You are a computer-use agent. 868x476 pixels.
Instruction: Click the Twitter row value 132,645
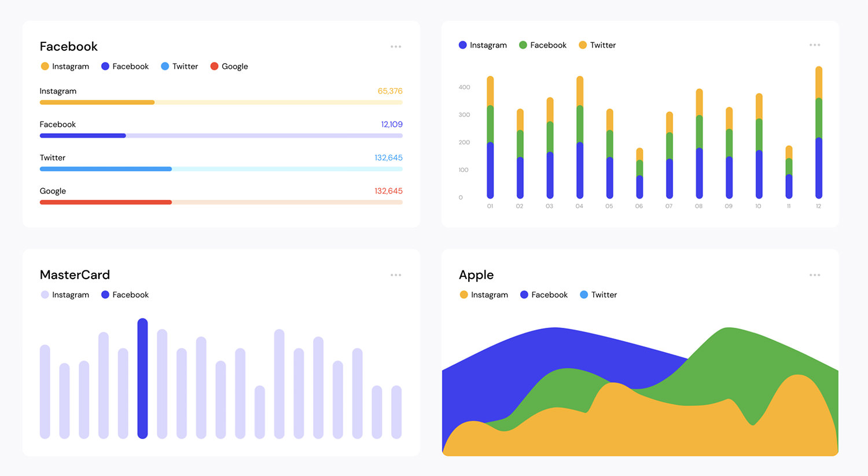(388, 158)
